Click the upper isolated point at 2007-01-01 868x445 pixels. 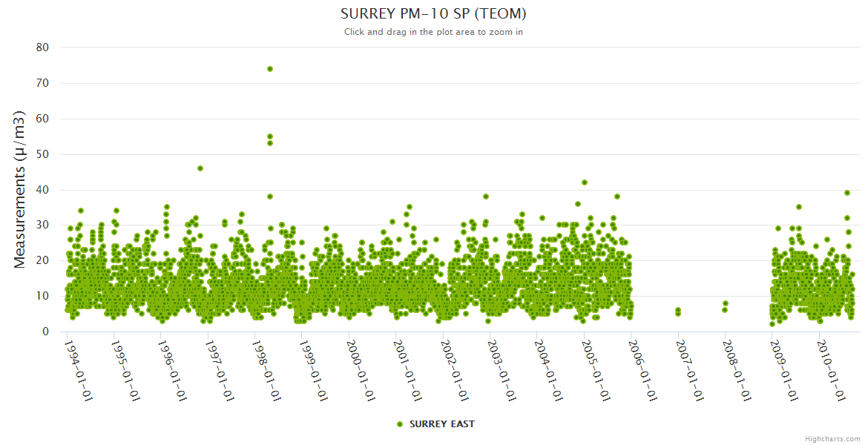tap(677, 310)
